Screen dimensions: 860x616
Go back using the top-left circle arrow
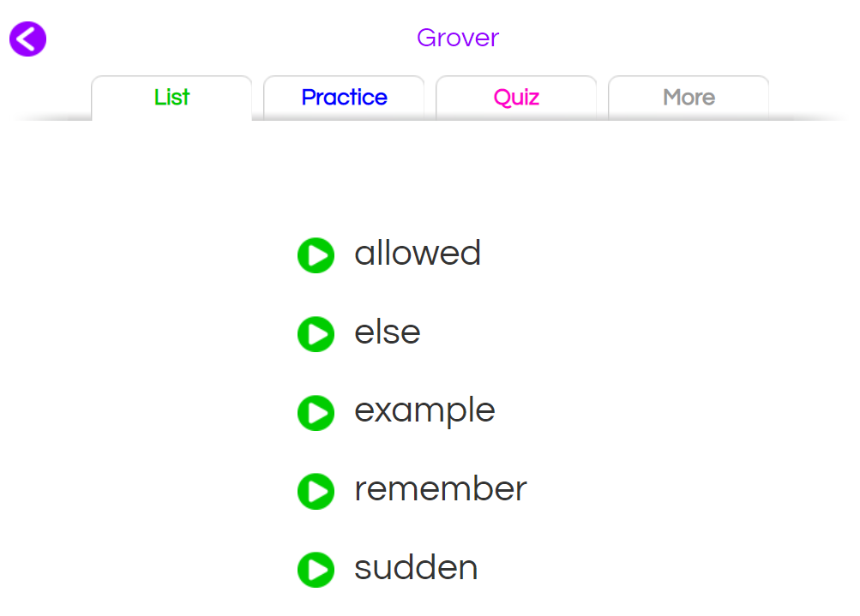coord(27,39)
